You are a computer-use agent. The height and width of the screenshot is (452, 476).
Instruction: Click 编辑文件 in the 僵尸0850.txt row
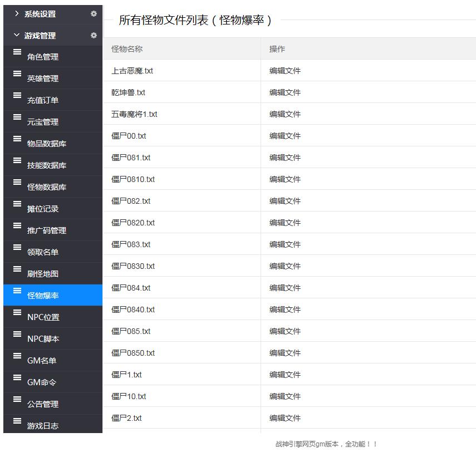coord(285,353)
